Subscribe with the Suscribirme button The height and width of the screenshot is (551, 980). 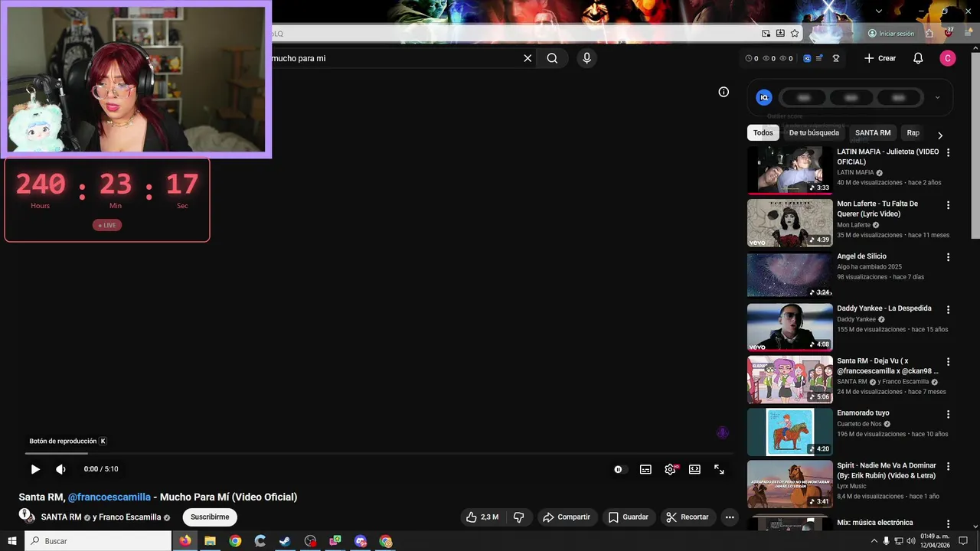tap(210, 517)
